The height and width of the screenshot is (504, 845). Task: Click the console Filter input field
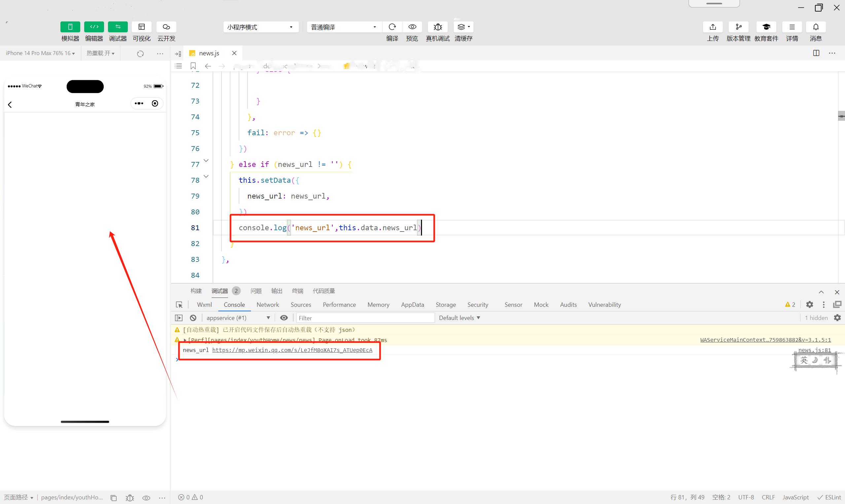click(365, 318)
